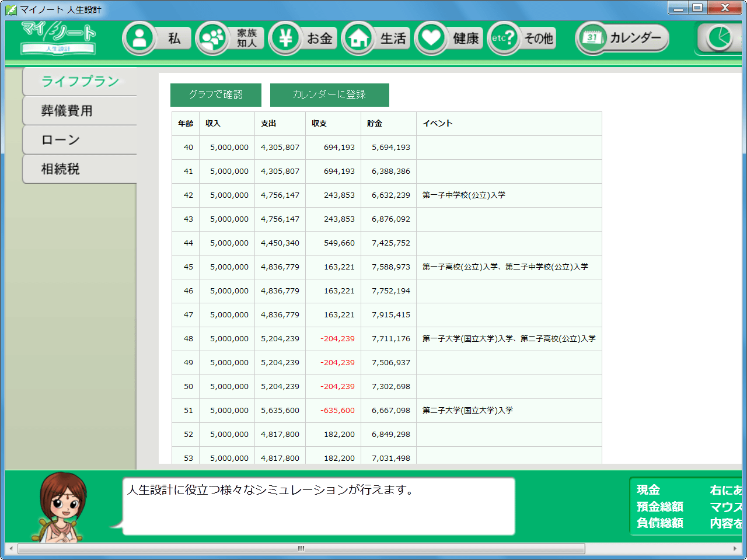Click the scrollbar right arrow
Screen dimensions: 747x560
[735, 548]
